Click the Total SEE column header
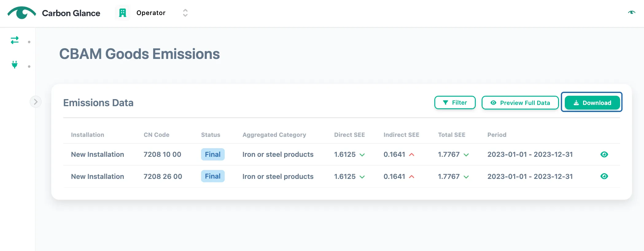Image resolution: width=644 pixels, height=251 pixels. click(x=452, y=135)
